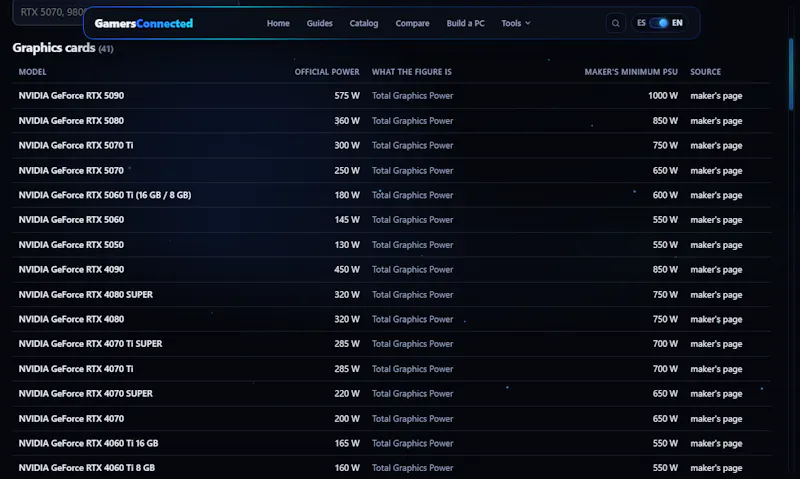Select NVIDIA GeForce RTX 5090 row name
Image resolution: width=800 pixels, height=479 pixels.
pos(71,96)
